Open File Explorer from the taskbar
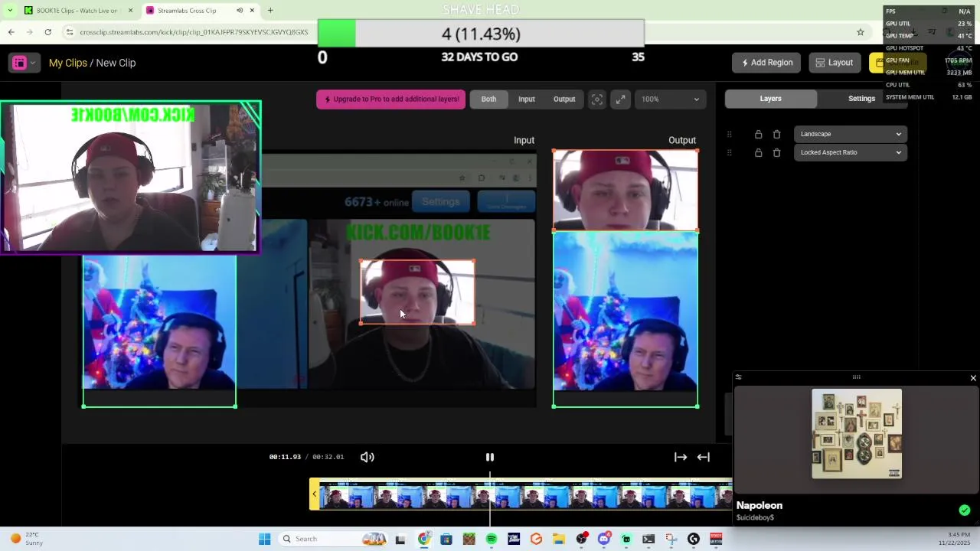Screen dimensions: 980x551 tap(559, 539)
